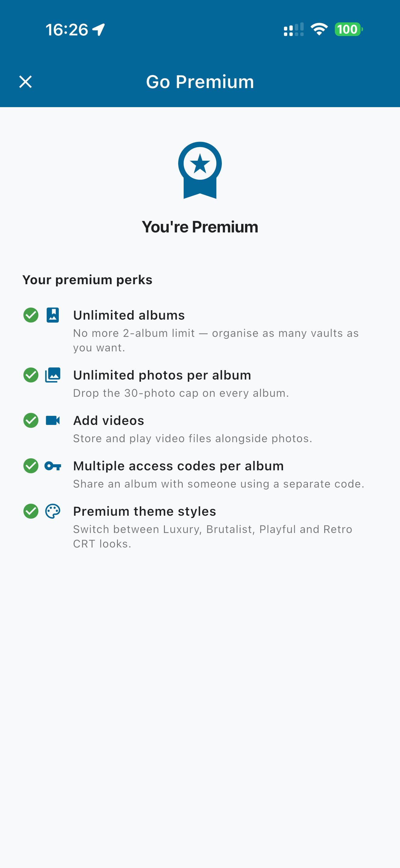The height and width of the screenshot is (868, 400).
Task: Tap the Go Premium title in header
Action: [x=200, y=82]
